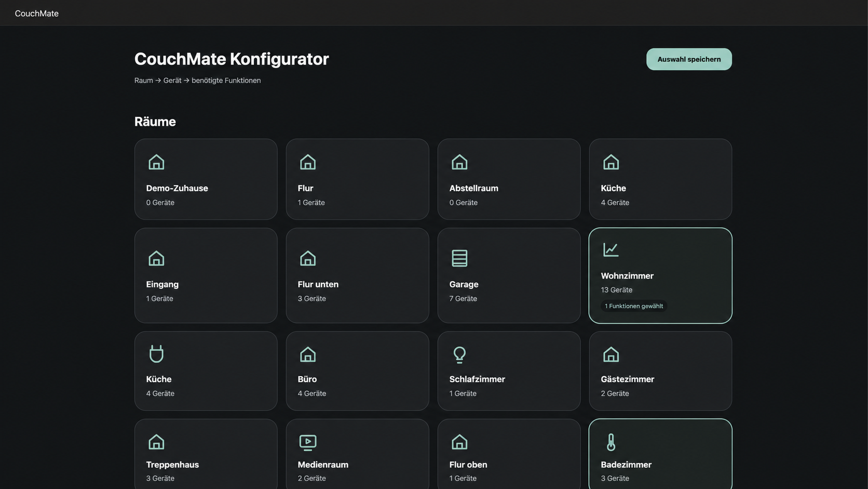Select the room name reading exactly 'Flur'

click(305, 188)
